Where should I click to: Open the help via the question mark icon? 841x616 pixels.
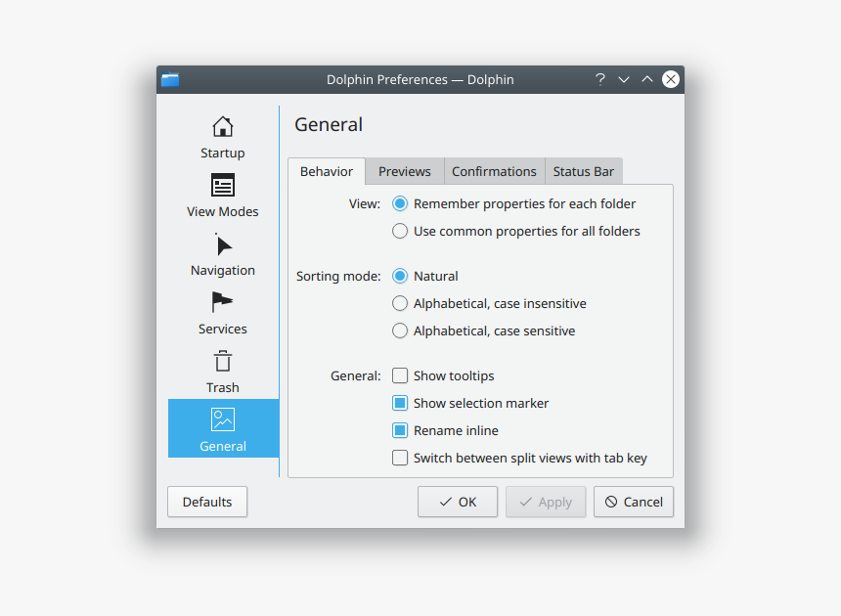[599, 79]
